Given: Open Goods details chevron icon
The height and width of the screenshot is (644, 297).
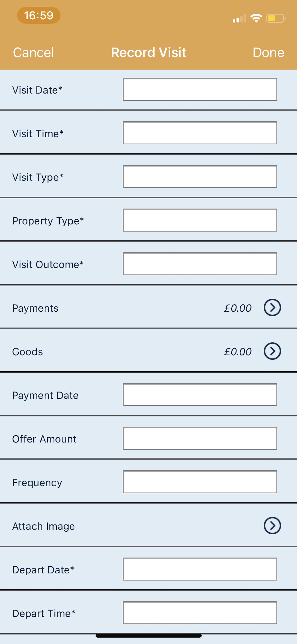Looking at the screenshot, I should click(272, 351).
